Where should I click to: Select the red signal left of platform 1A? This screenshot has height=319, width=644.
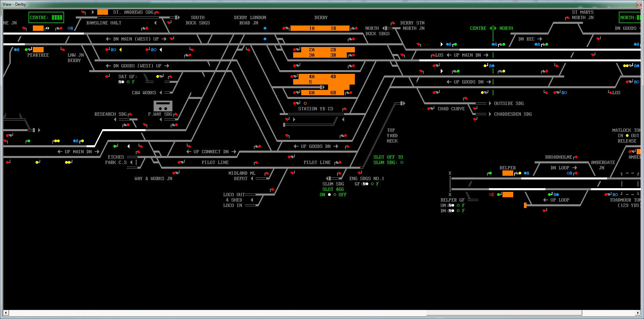(x=284, y=28)
